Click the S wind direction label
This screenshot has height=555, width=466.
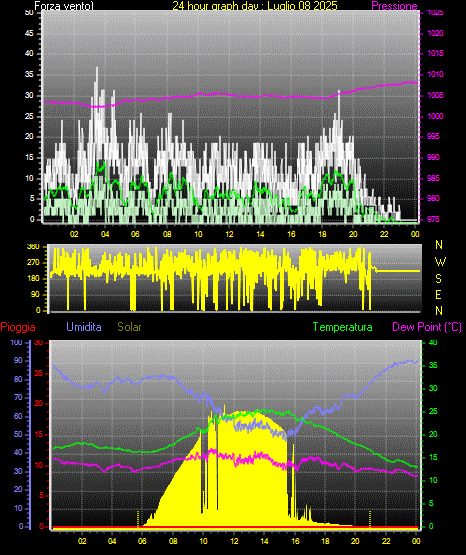(438, 279)
